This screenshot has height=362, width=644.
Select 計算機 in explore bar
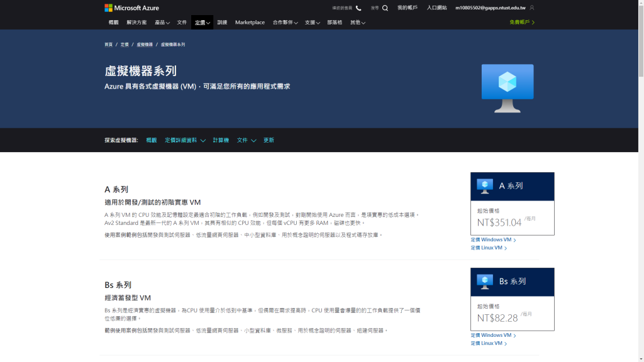pos(221,140)
